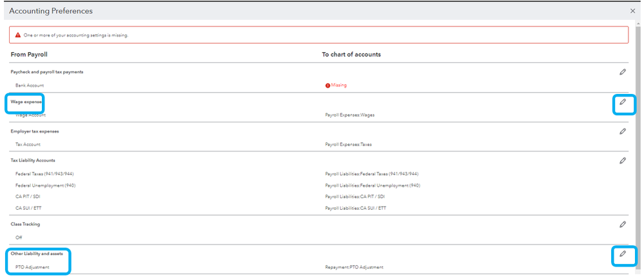Screen dimensions: 644x280
Task: Click the Class Tracking edit pencil
Action: (x=622, y=225)
